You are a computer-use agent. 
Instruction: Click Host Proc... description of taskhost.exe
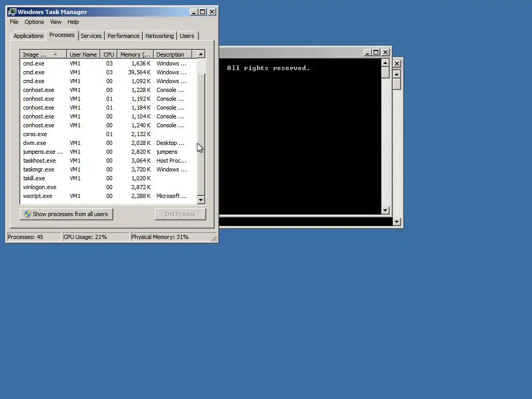[x=171, y=161]
